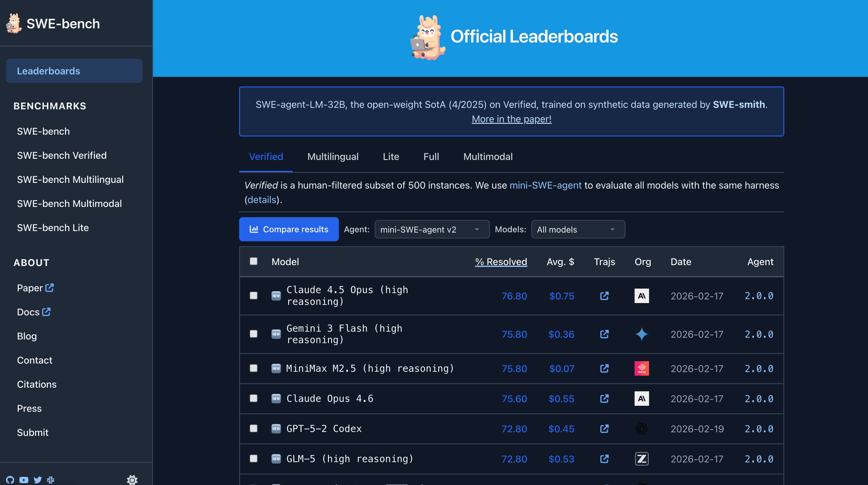Image resolution: width=868 pixels, height=485 pixels.
Task: Check the MiniMax M2.5 row checkbox
Action: coord(253,368)
